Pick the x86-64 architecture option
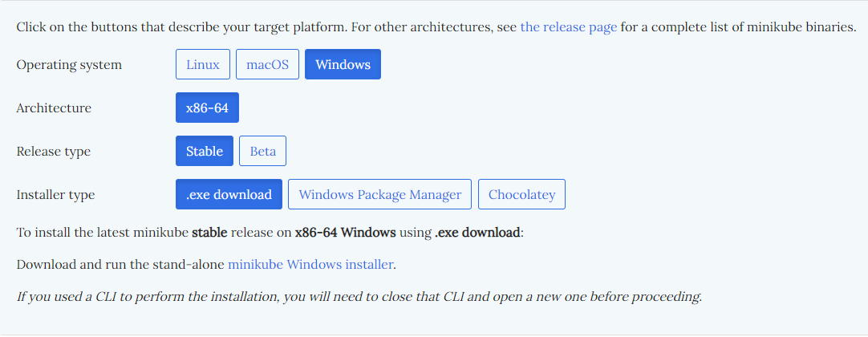Viewport: 868px width, 337px height. click(207, 108)
